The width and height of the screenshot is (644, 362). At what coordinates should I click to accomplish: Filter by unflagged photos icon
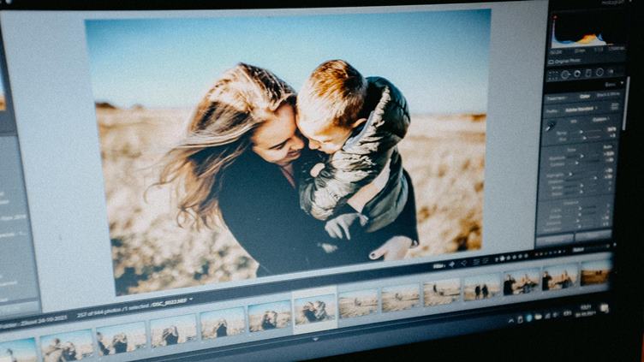463,263
